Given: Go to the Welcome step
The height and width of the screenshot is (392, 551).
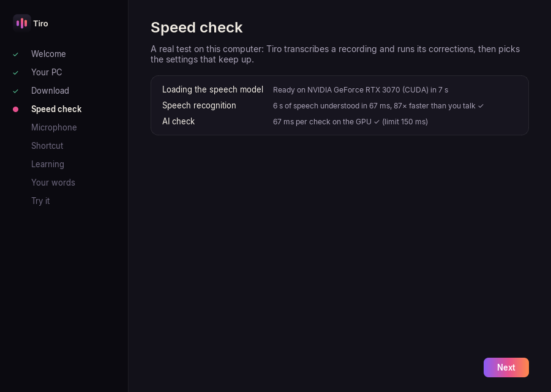Looking at the screenshot, I should 48,54.
